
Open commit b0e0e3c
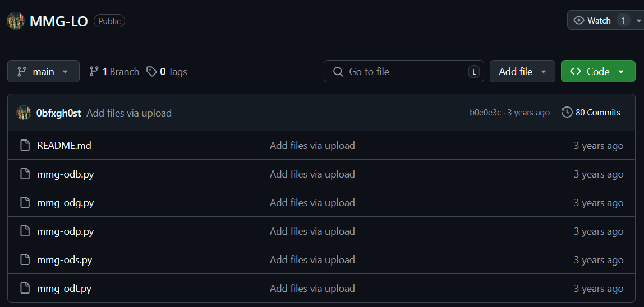tap(485, 113)
